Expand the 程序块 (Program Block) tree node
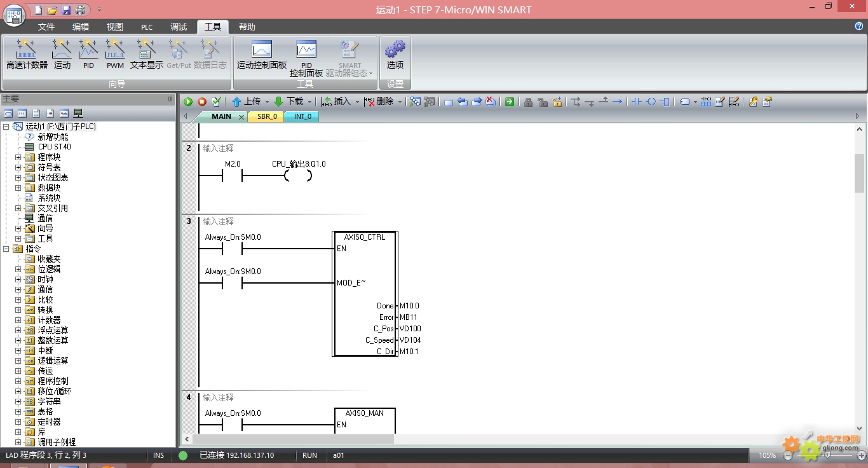Screen dimensions: 868x468 tap(18, 157)
